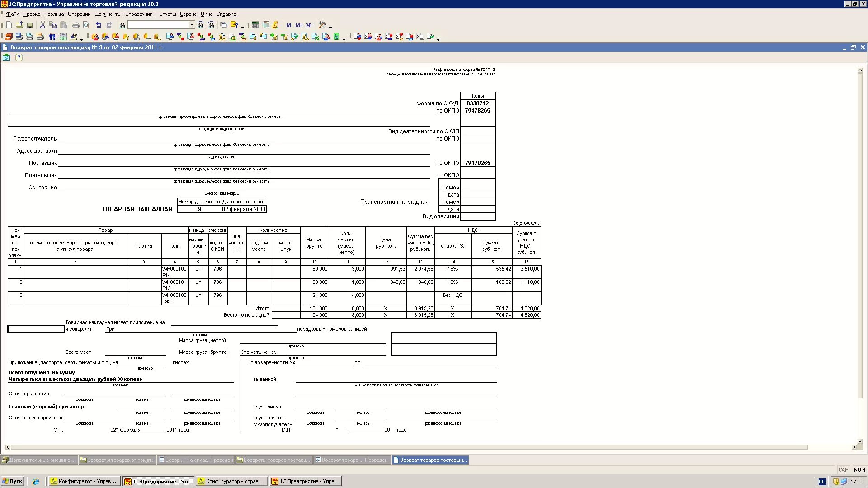Click the vertical scrollbar of the document
The width and height of the screenshot is (868, 488).
click(860, 235)
